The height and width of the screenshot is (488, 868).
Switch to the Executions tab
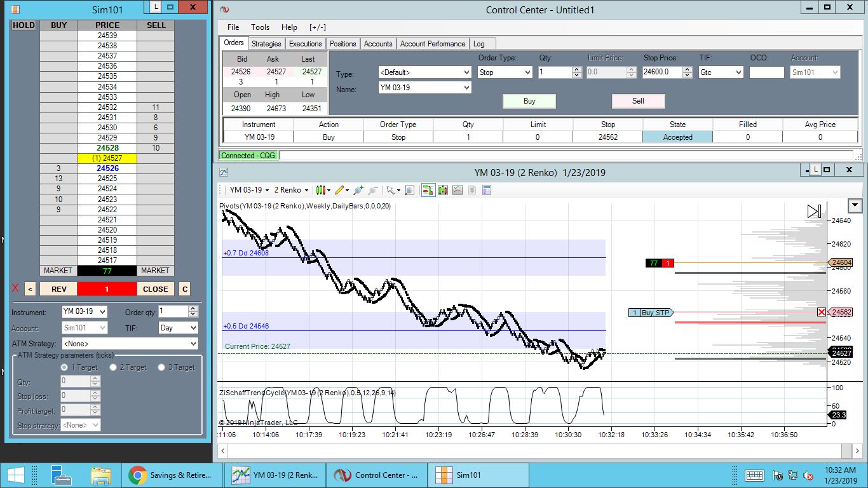[306, 44]
